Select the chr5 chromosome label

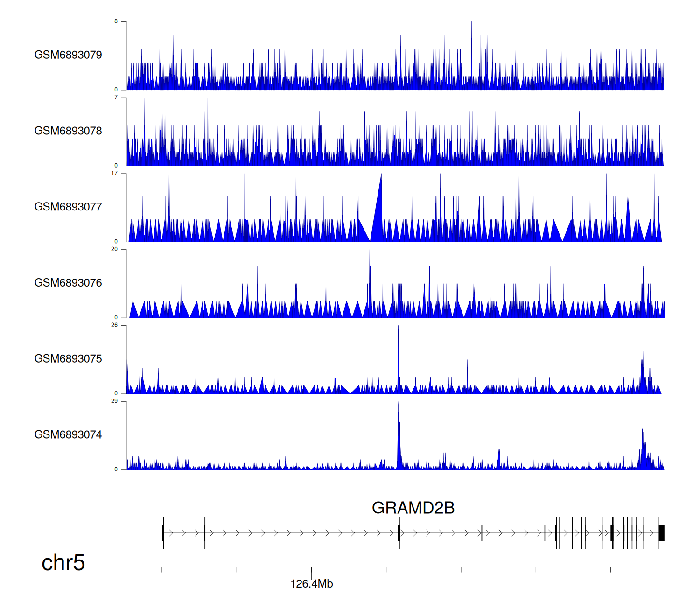[x=63, y=562]
